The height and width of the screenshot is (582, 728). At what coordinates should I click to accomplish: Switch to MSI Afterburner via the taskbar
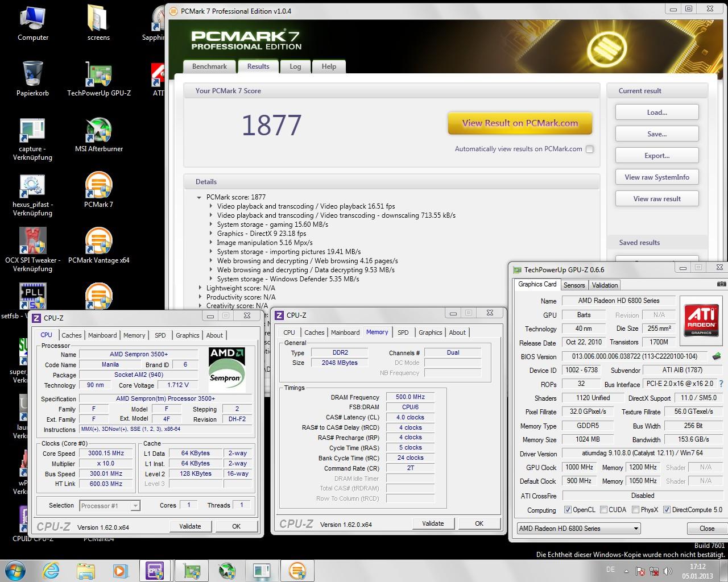[227, 570]
